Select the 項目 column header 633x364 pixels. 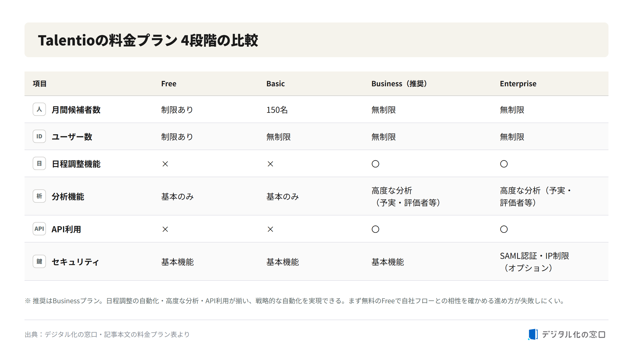tap(40, 84)
